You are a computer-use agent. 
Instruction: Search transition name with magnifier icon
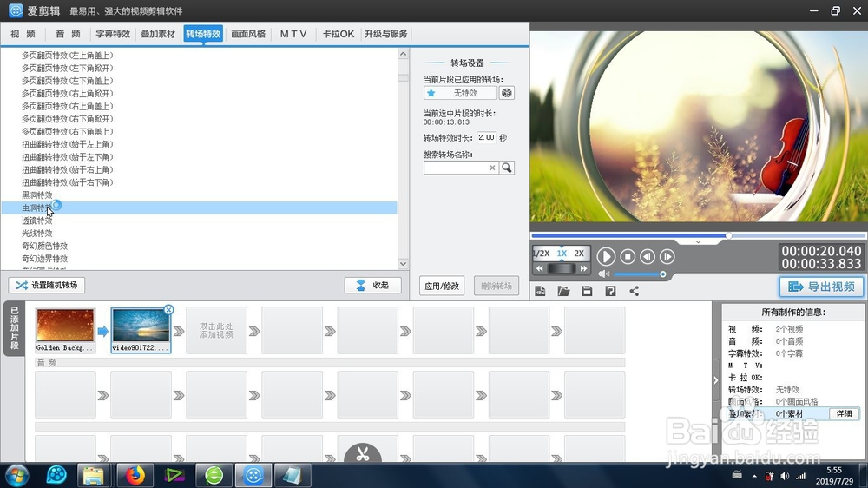[507, 168]
